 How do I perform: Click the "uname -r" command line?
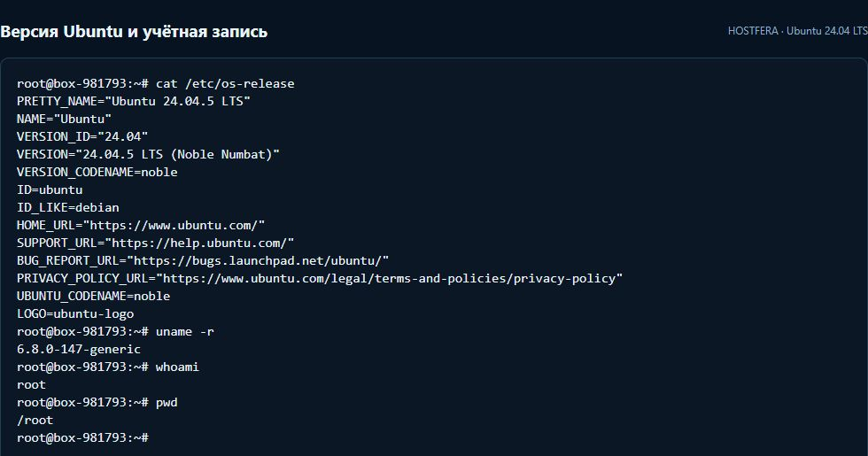pyautogui.click(x=115, y=331)
